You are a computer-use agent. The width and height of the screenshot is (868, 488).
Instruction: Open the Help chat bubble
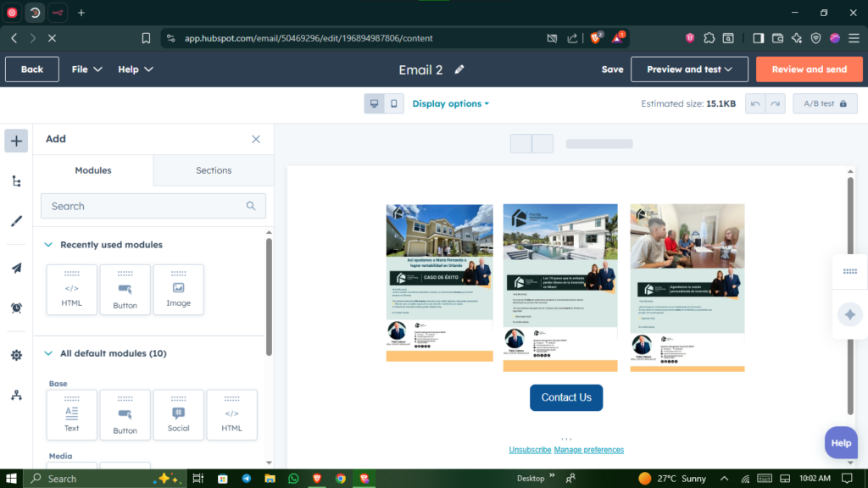coord(841,442)
